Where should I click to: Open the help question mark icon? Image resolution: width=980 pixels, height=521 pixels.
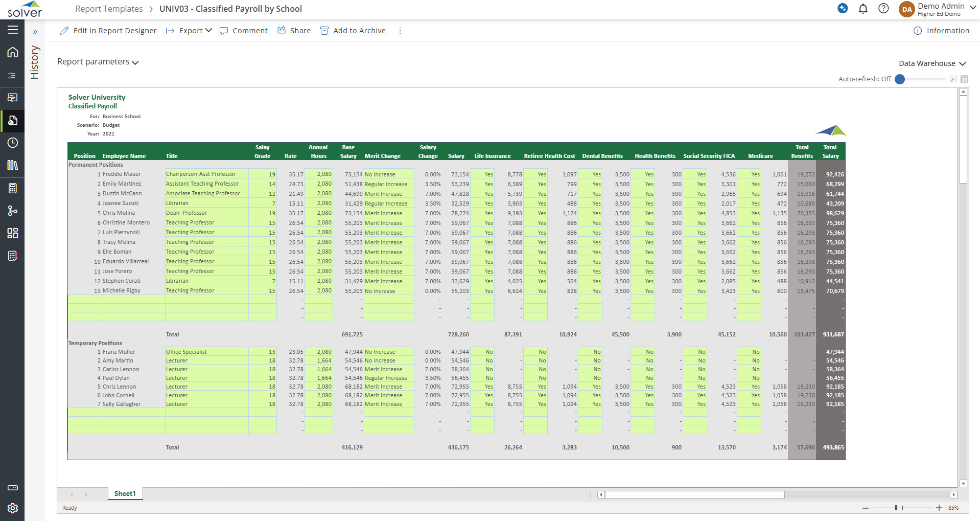click(883, 9)
